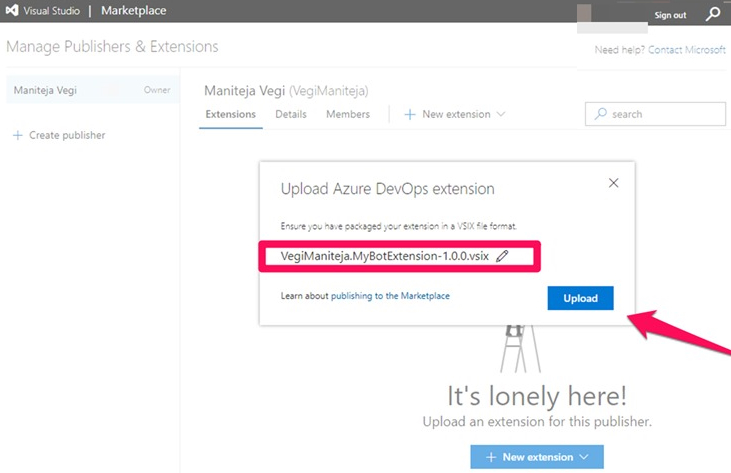Open the blue New extension dropdown button
The width and height of the screenshot is (731, 473).
(x=536, y=457)
